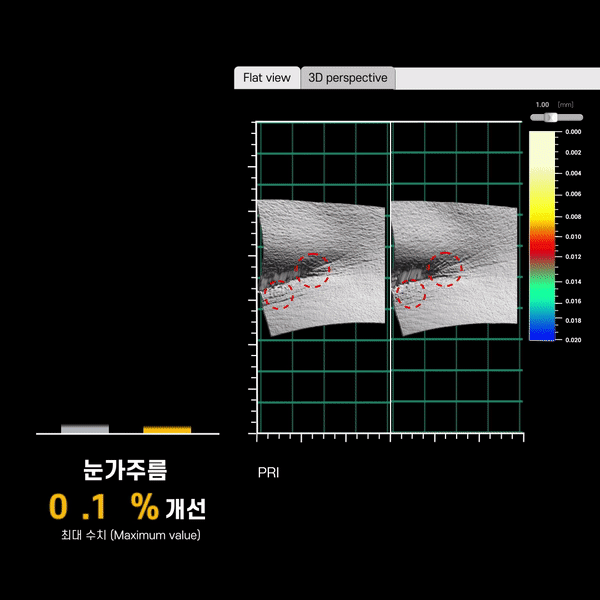The height and width of the screenshot is (600, 600).
Task: Click the 눈가주름 heading text
Action: 125,470
